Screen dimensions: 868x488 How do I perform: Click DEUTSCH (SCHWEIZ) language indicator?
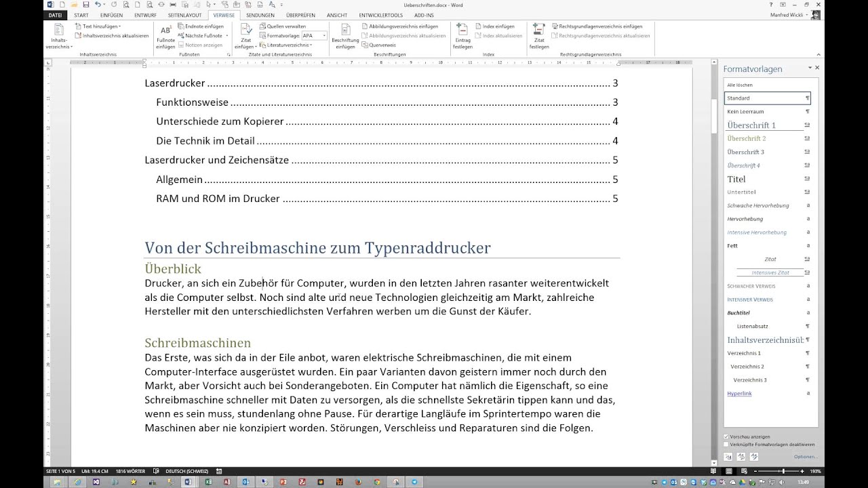187,470
